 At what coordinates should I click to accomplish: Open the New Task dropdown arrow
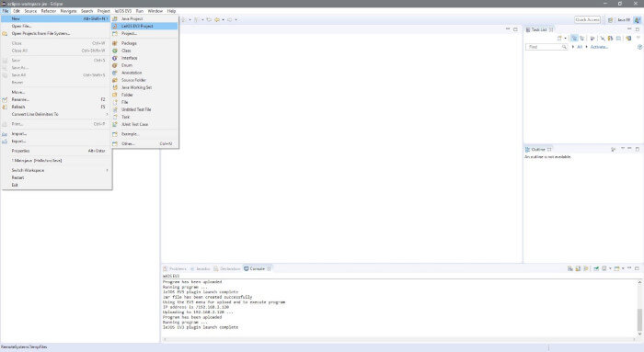[x=565, y=39]
